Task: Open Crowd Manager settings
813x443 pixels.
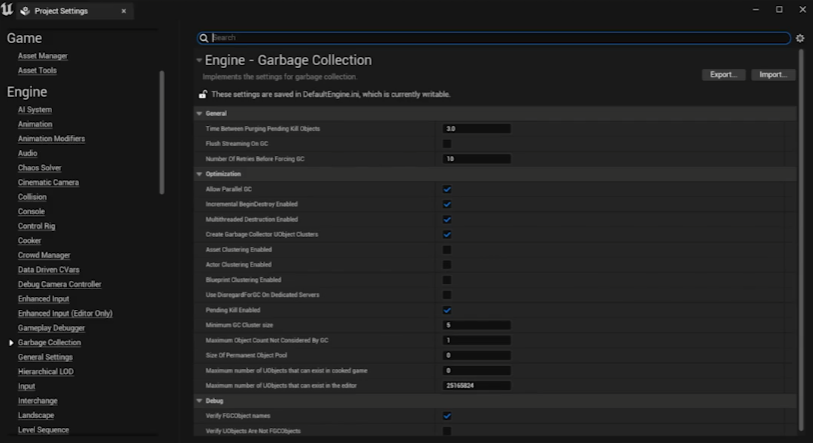Action: click(44, 255)
